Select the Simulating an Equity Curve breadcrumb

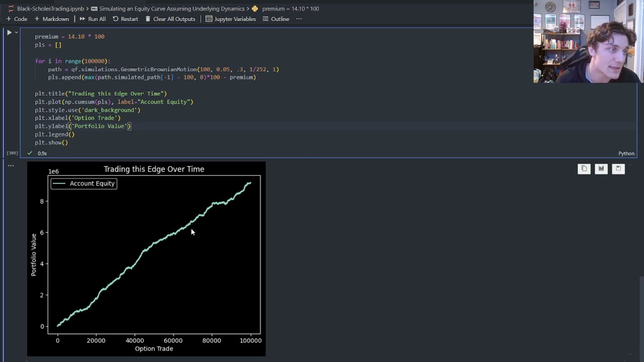[x=172, y=9]
